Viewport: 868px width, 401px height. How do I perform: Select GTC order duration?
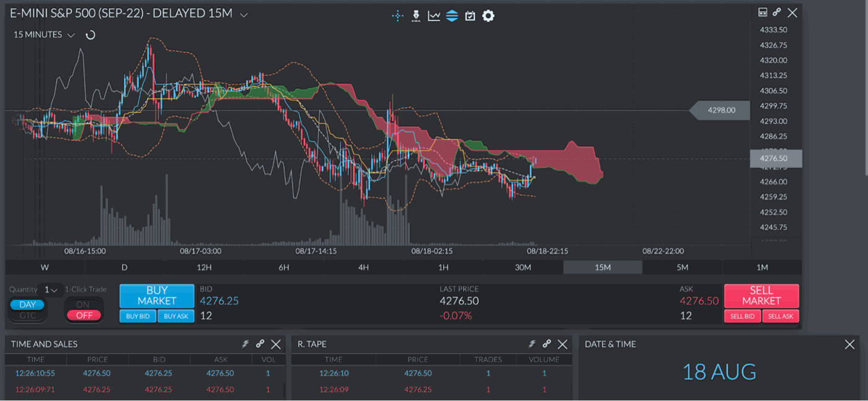coord(28,315)
